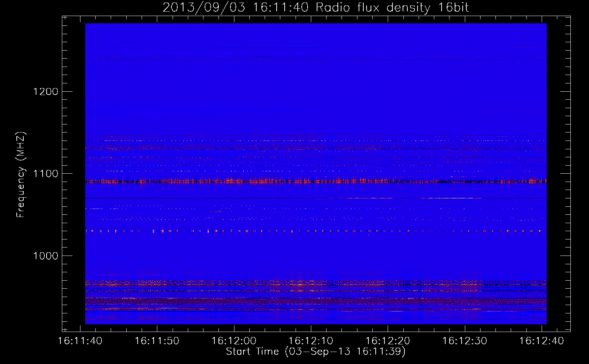Select the 1100 frequency tick label
This screenshot has height=364, width=589.
[46, 174]
